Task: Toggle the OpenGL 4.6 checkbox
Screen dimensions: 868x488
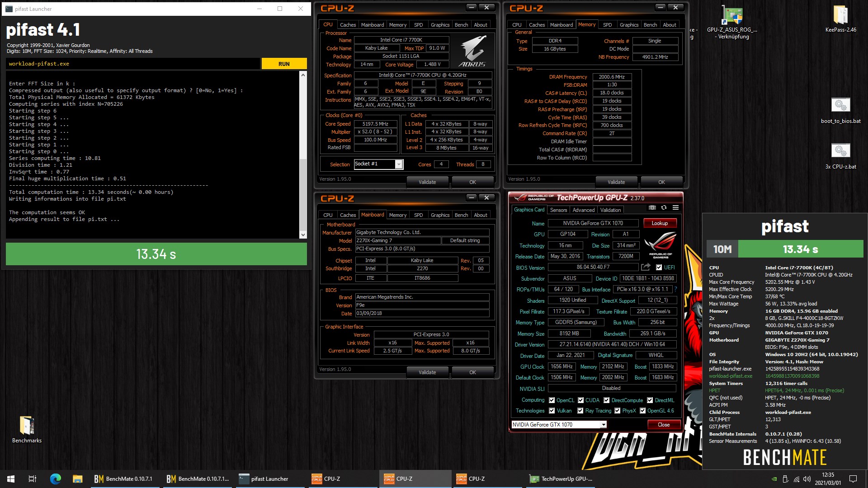Action: pyautogui.click(x=642, y=411)
